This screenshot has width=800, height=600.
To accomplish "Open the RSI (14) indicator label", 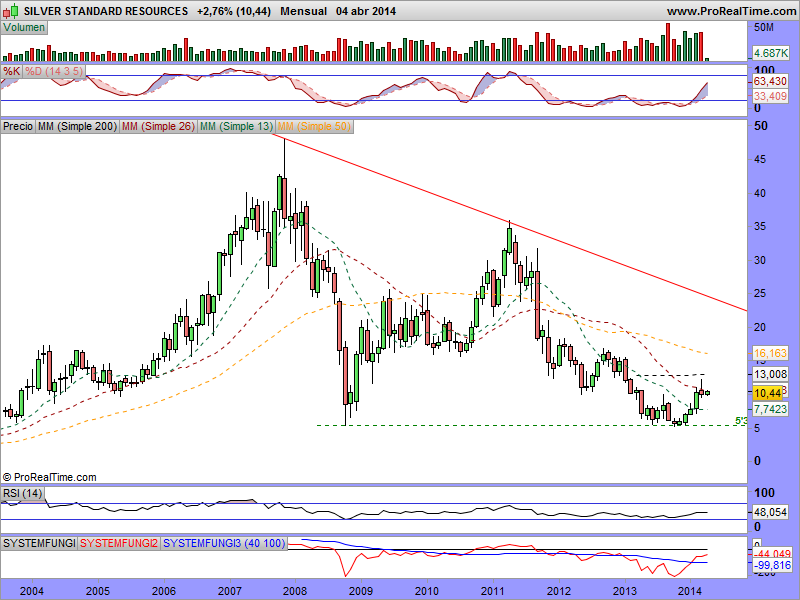I will pyautogui.click(x=22, y=493).
